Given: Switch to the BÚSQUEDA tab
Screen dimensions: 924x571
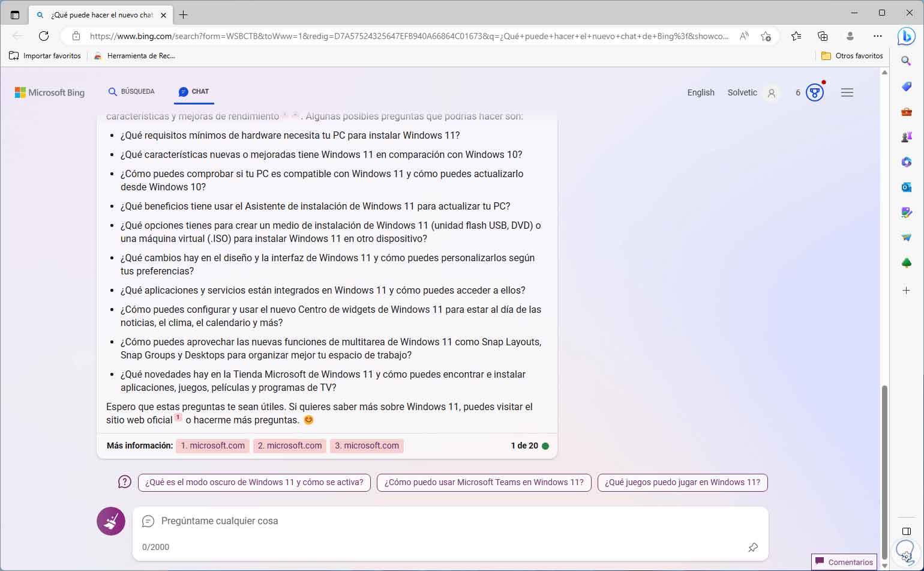Looking at the screenshot, I should pyautogui.click(x=131, y=92).
